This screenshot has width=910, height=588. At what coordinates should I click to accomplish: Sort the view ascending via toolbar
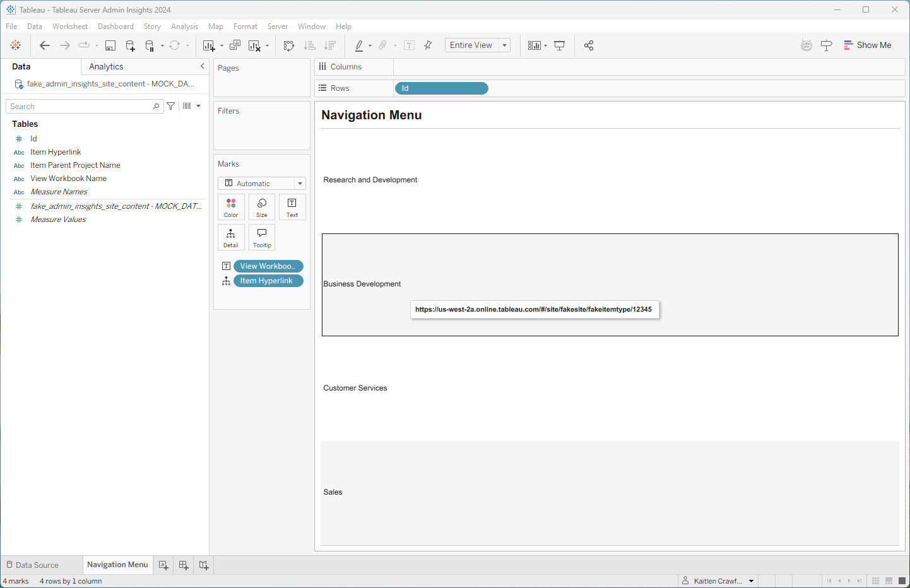pyautogui.click(x=309, y=45)
